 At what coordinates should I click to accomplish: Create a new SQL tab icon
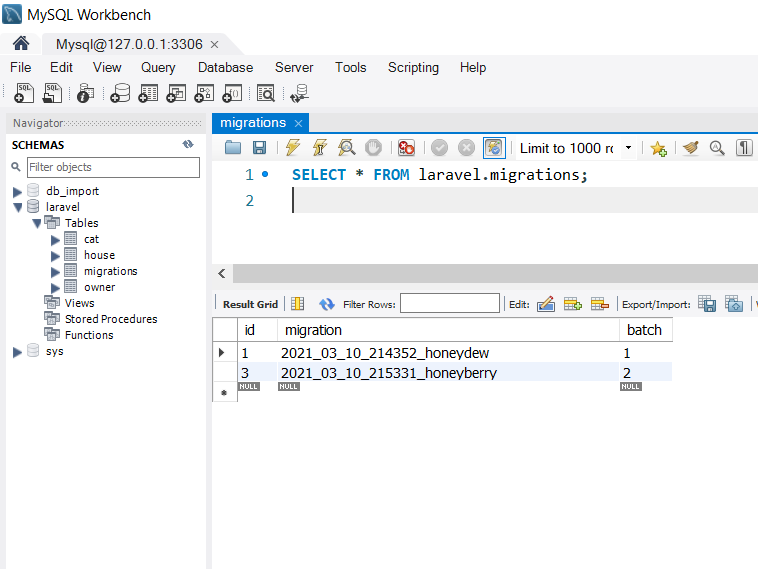[24, 93]
